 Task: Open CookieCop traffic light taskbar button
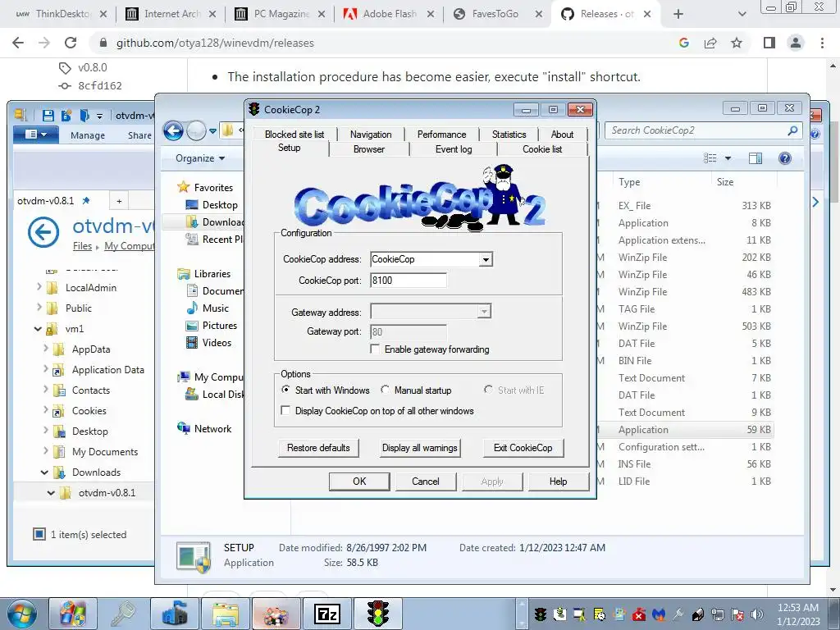pos(377,614)
